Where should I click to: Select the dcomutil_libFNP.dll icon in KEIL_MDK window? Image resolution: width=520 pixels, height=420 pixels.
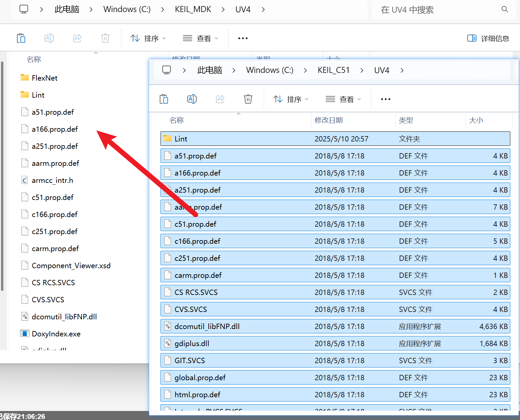(24, 316)
